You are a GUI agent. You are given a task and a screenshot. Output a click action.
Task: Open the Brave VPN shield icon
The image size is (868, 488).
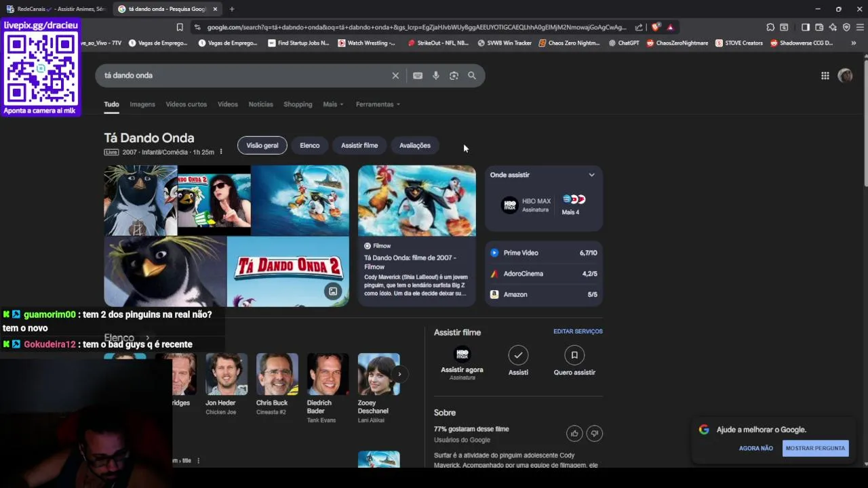pos(846,27)
